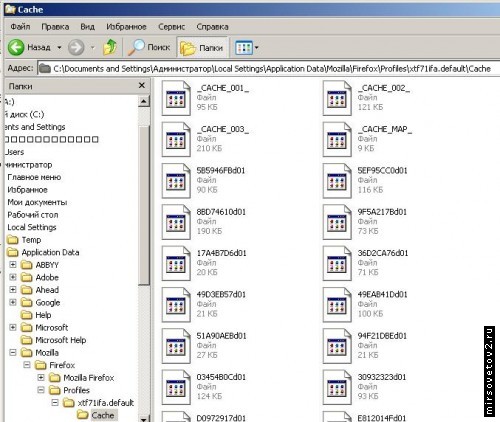Select Избранное in folder tree

coord(27,190)
